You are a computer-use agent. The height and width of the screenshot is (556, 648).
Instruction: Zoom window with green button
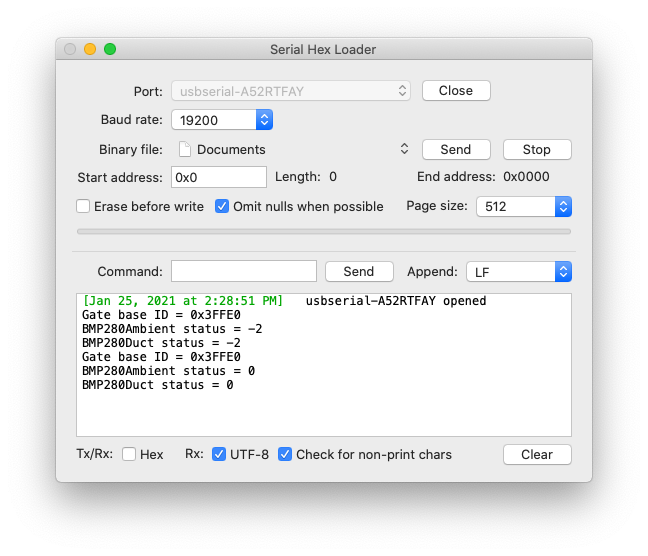pyautogui.click(x=110, y=49)
